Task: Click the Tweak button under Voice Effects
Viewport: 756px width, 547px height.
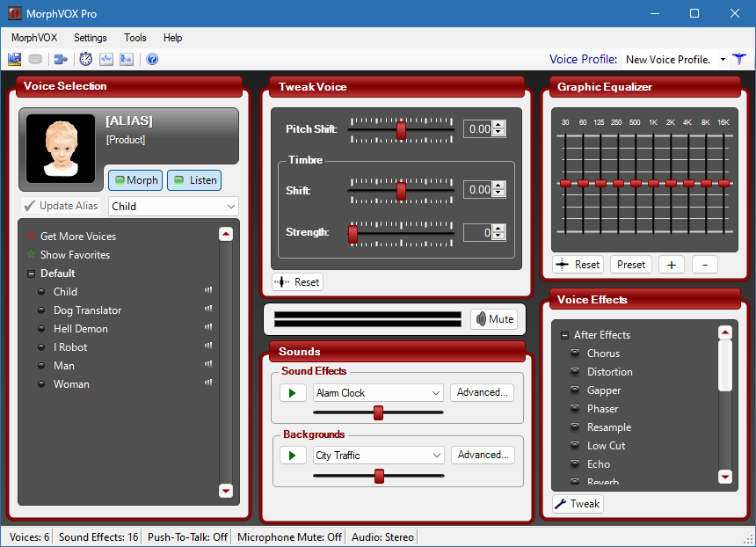Action: coord(578,504)
